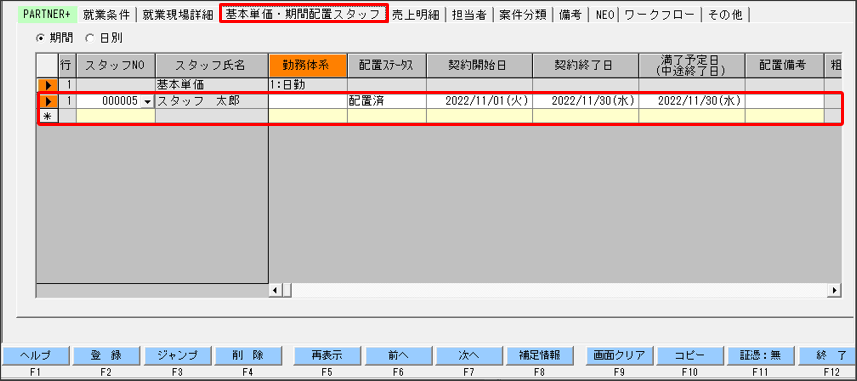Open the ワークフロー tab
This screenshot has height=381, width=857.
pos(661,15)
